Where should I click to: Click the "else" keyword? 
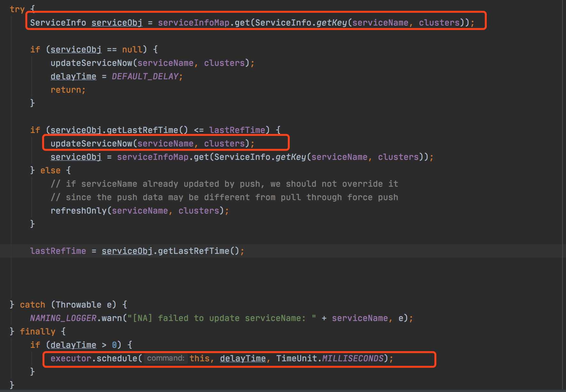[x=50, y=170]
